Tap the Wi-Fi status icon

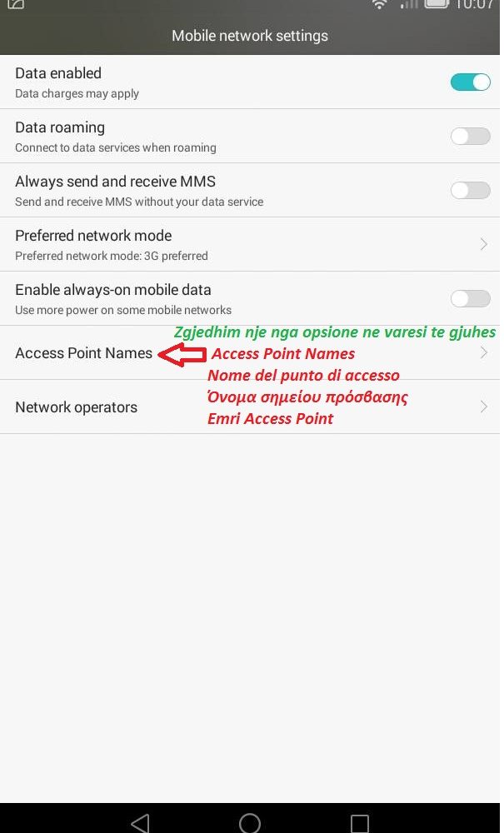pos(379,5)
